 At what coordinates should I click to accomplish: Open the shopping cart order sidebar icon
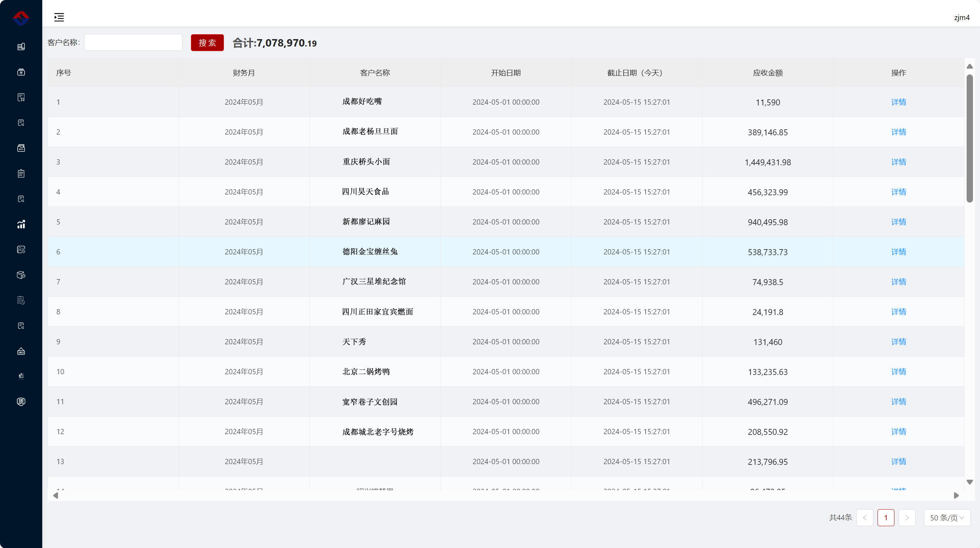tap(21, 98)
